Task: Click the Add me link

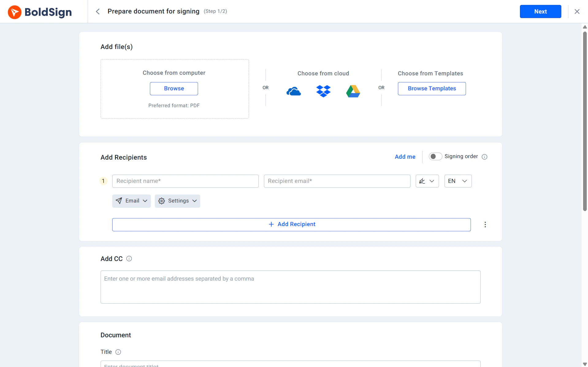Action: point(405,157)
